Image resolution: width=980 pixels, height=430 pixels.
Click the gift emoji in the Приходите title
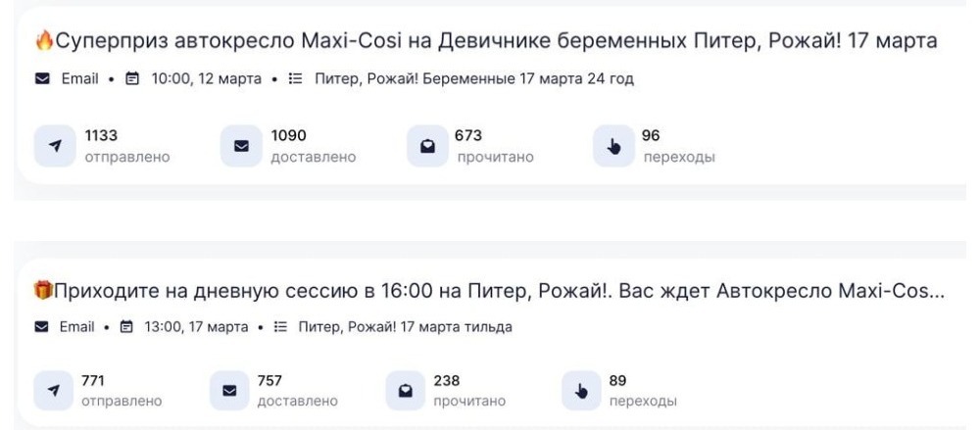[x=44, y=290]
